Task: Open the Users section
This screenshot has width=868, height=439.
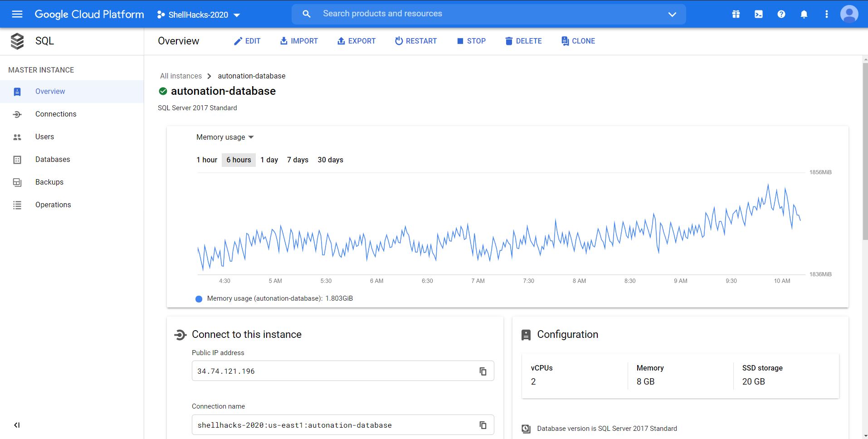Action: coord(72,137)
